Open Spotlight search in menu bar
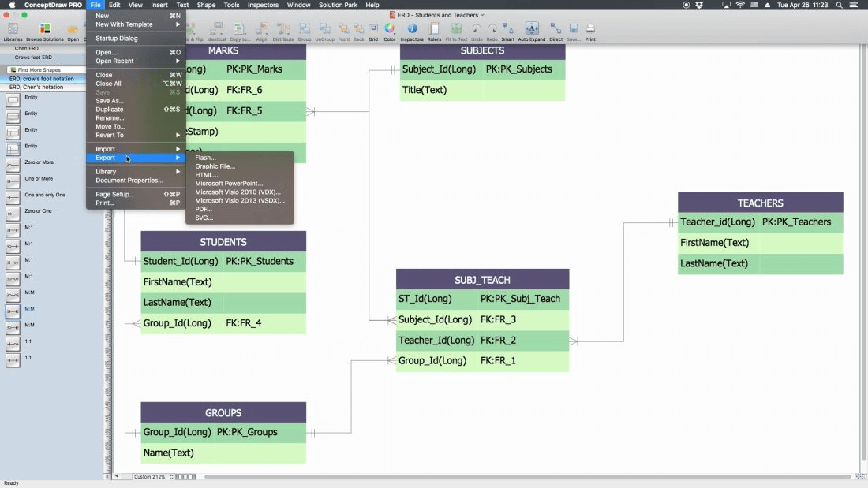This screenshot has height=488, width=868. pos(840,5)
